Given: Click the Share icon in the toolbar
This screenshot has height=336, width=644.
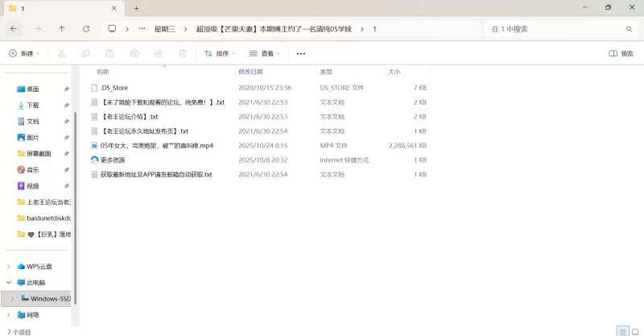Looking at the screenshot, I should pos(158,53).
